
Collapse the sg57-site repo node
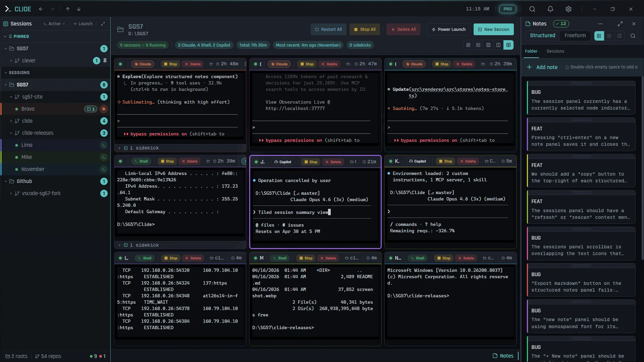tap(11, 97)
